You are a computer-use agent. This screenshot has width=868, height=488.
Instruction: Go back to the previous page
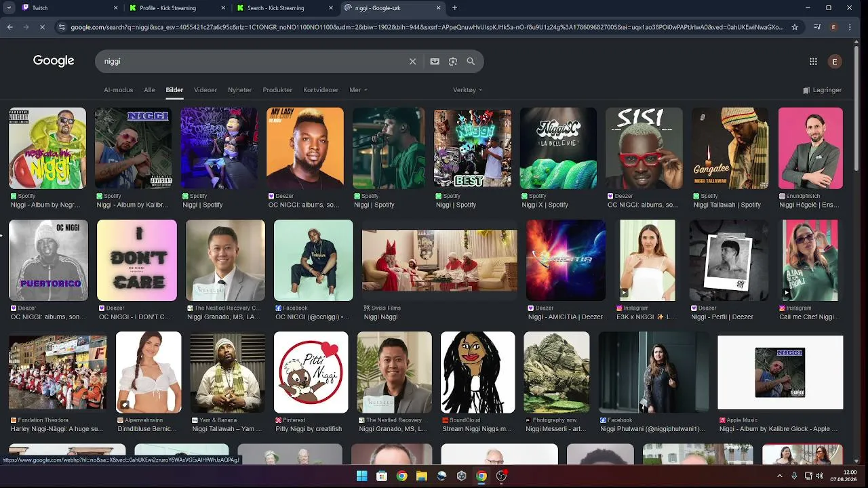pyautogui.click(x=9, y=27)
